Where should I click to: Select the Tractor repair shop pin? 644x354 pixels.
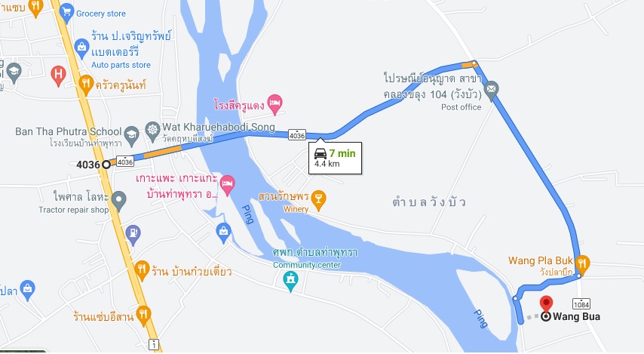pos(118,201)
